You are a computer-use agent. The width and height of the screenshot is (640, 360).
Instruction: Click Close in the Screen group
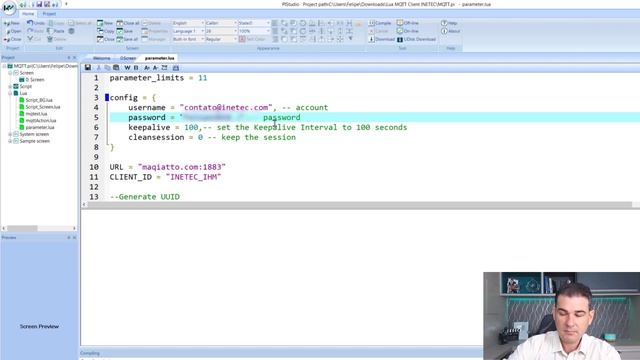pyautogui.click(x=106, y=39)
